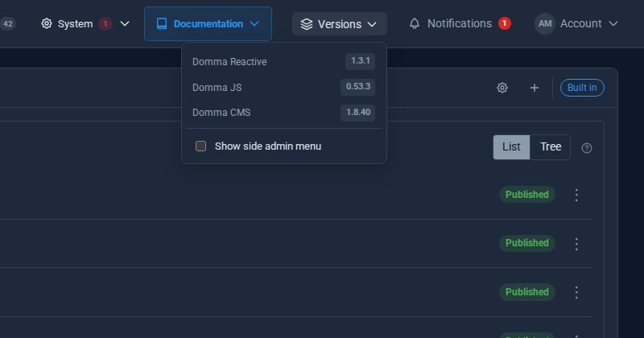Open Domma JS documentation

click(217, 88)
